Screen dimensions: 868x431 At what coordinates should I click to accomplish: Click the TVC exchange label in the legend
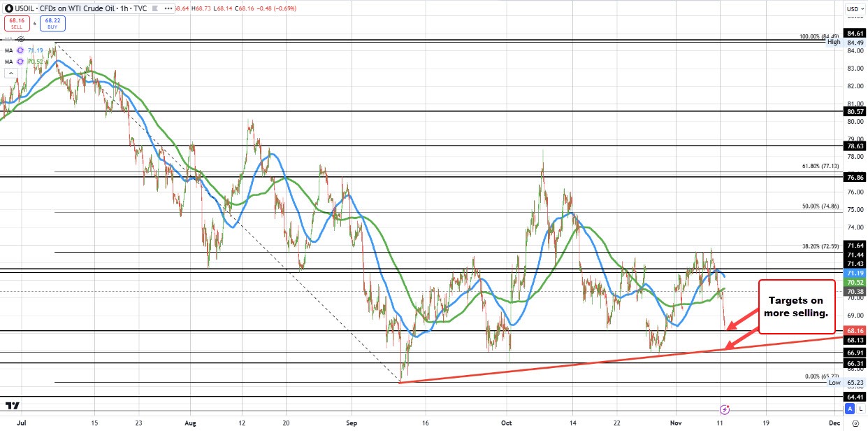140,8
